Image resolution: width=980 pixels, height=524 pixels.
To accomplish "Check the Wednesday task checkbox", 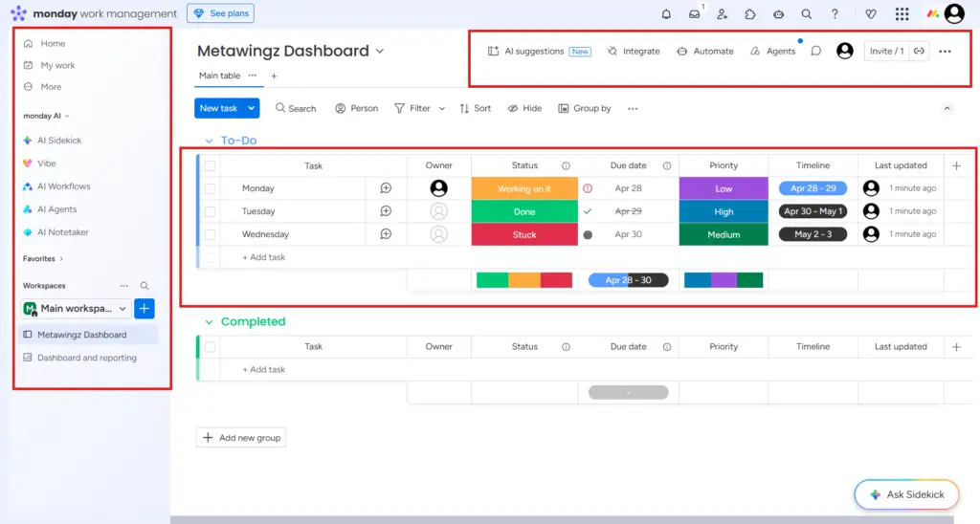I will [x=210, y=234].
